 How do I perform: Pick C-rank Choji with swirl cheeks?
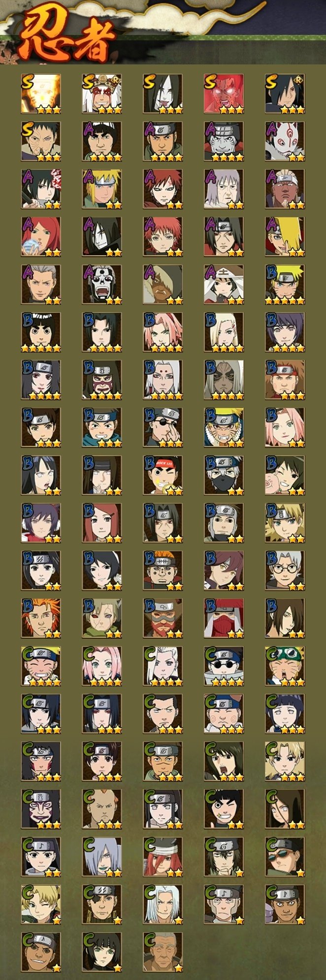click(224, 714)
